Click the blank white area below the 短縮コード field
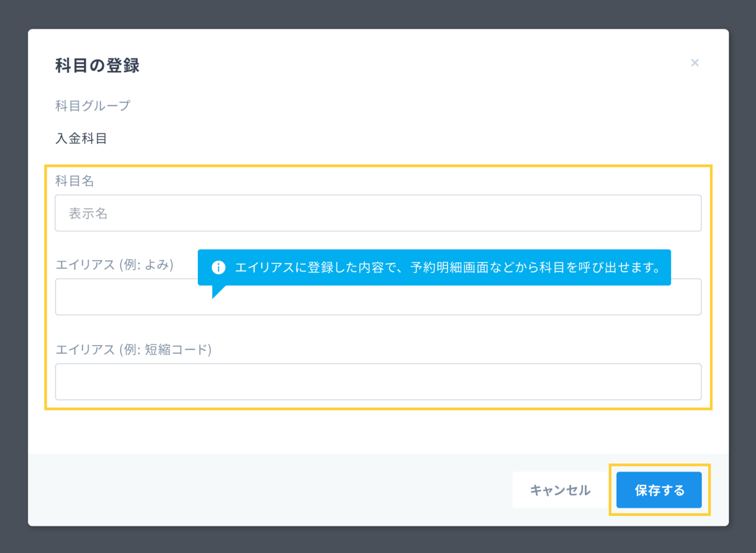 click(378, 431)
